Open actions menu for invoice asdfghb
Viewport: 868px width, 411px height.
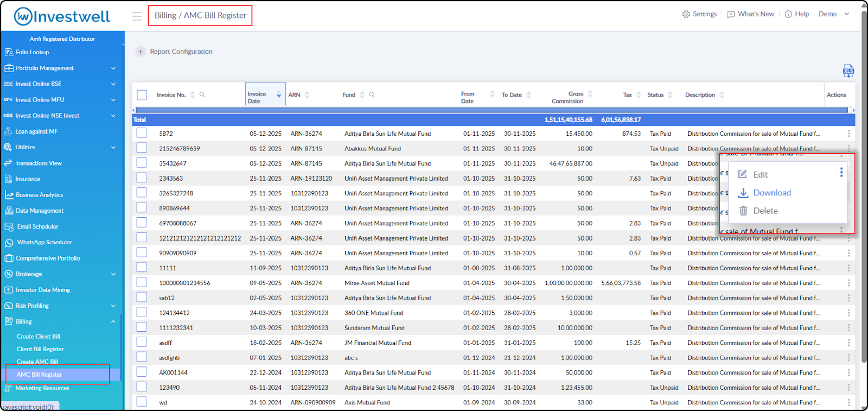[x=848, y=358]
